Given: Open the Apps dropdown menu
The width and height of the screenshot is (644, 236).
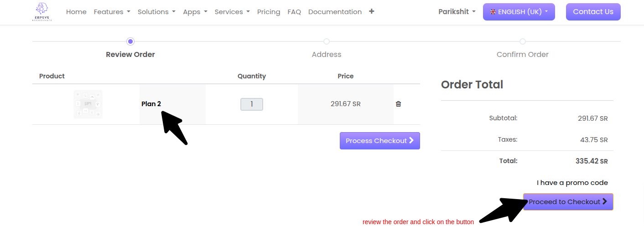Looking at the screenshot, I should pos(195,12).
